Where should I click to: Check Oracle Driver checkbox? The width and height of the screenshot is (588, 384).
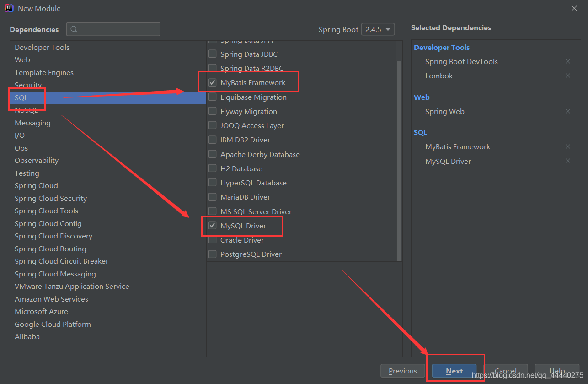pos(212,240)
